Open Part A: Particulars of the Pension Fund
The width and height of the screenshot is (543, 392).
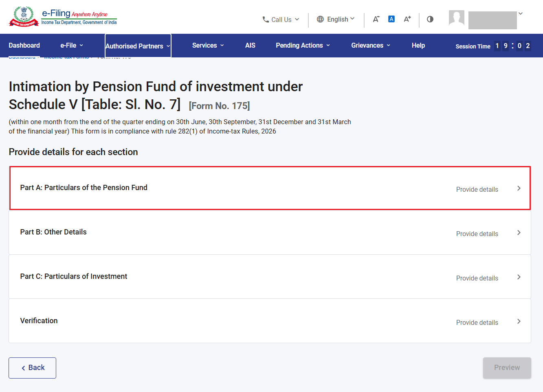(x=270, y=188)
